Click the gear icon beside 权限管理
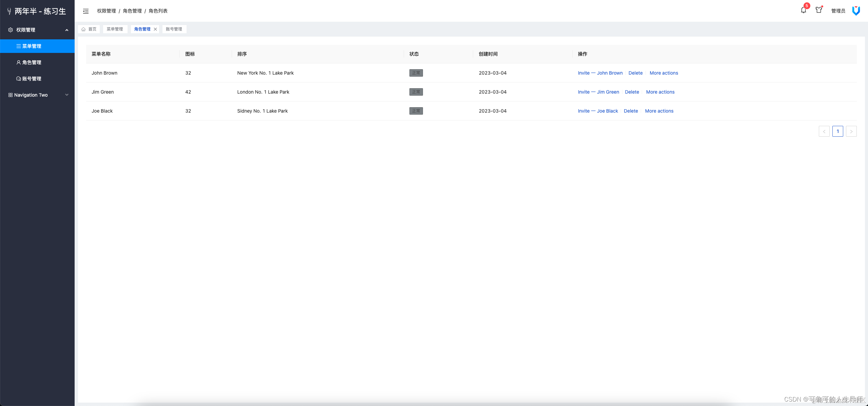This screenshot has height=406, width=868. (11, 30)
